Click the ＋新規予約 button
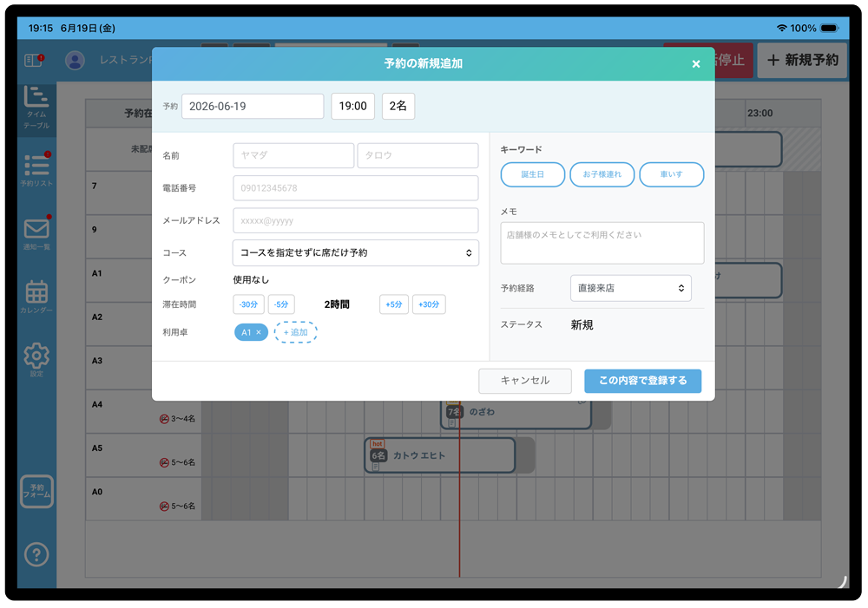 click(803, 61)
